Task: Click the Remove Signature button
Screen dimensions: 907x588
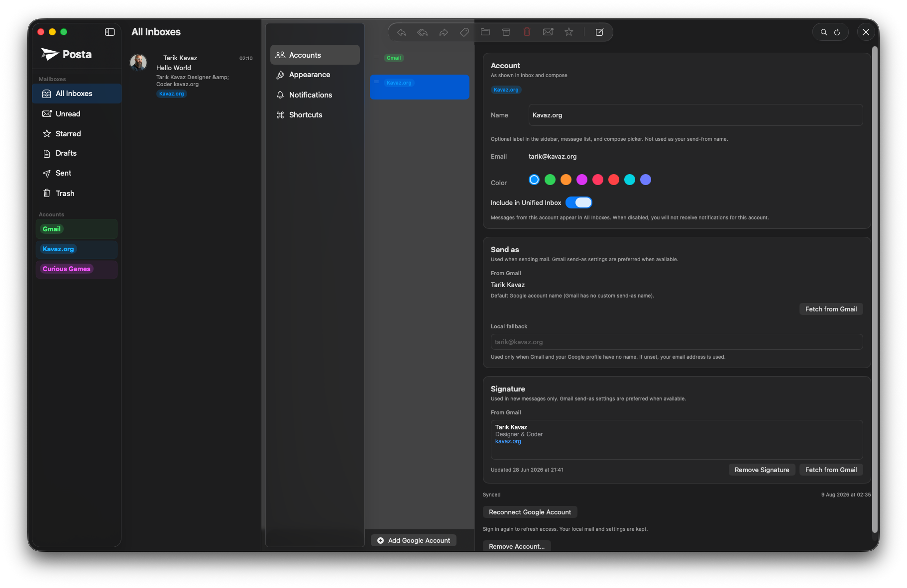Action: click(762, 470)
